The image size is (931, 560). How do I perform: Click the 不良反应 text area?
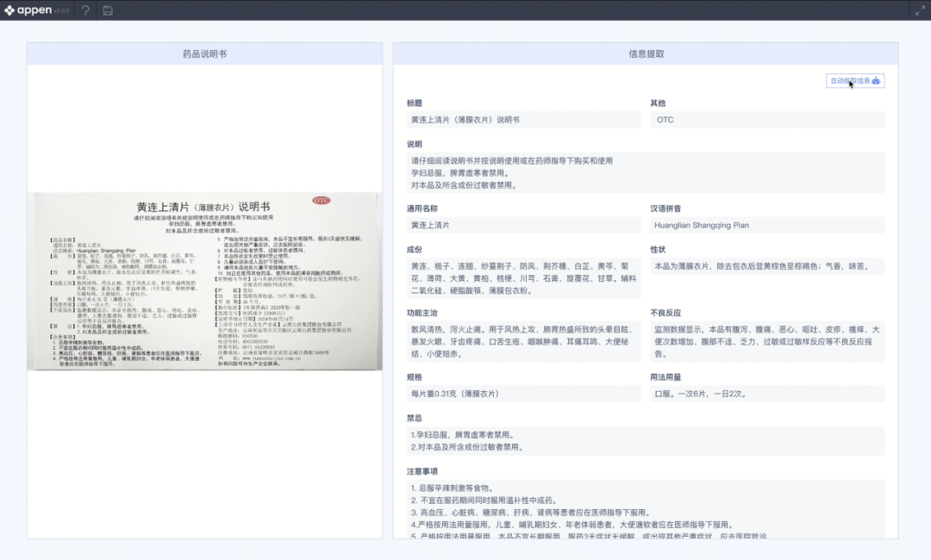pos(766,342)
